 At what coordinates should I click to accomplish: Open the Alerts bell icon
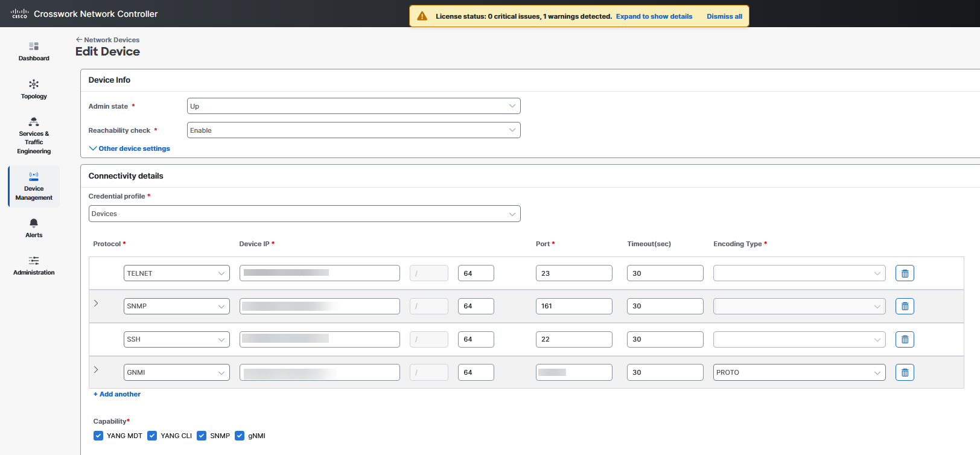[34, 223]
